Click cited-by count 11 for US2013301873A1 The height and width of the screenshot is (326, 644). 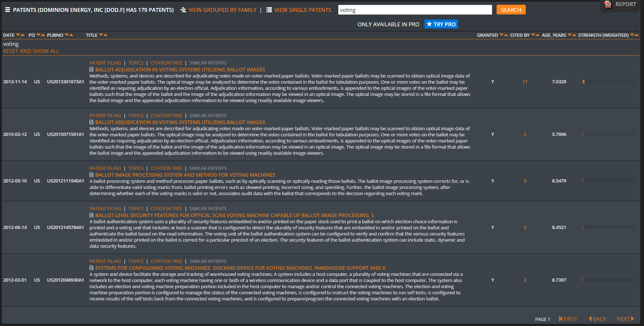pos(525,81)
